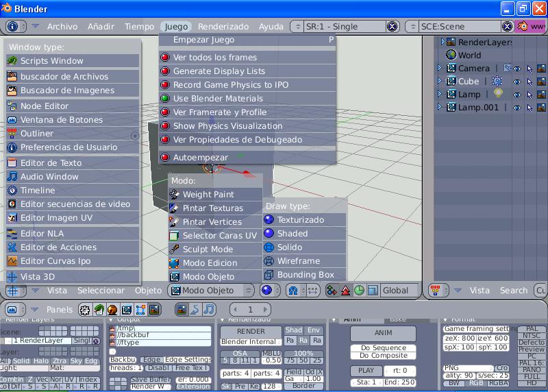Open Shading context sphere icon in Panels
This screenshot has width=548, height=392.
coord(112,310)
